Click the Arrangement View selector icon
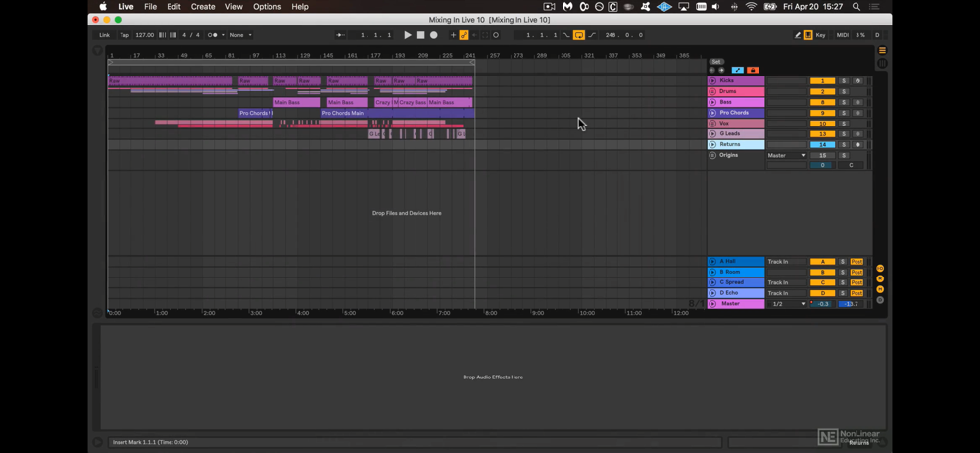Viewport: 980px width, 453px height. [x=883, y=63]
